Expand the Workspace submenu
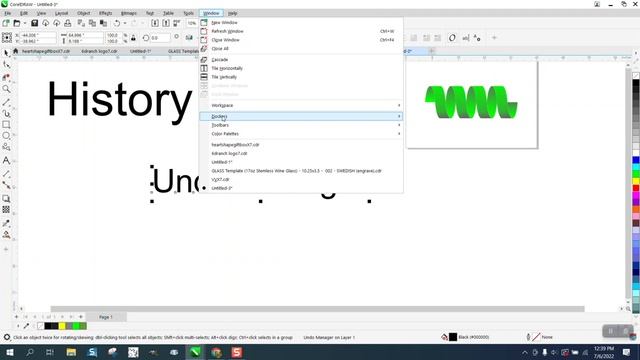 [301, 105]
